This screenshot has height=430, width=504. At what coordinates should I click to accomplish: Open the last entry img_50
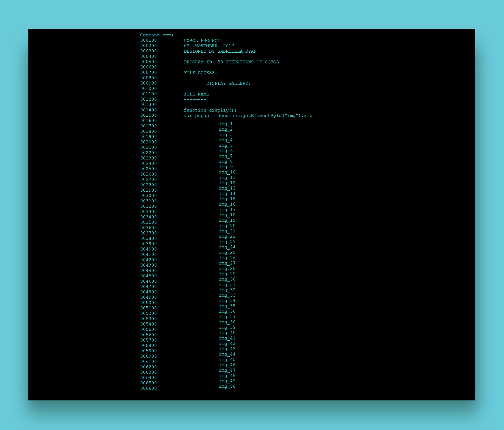click(227, 386)
